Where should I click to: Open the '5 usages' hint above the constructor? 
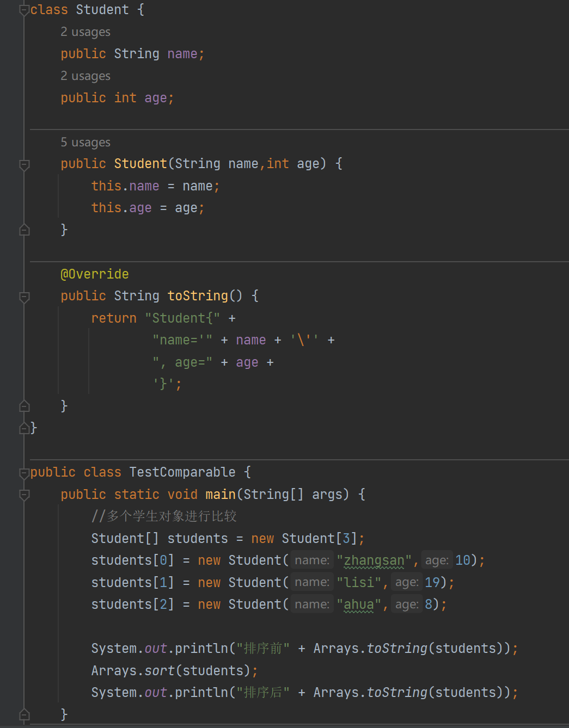point(85,143)
